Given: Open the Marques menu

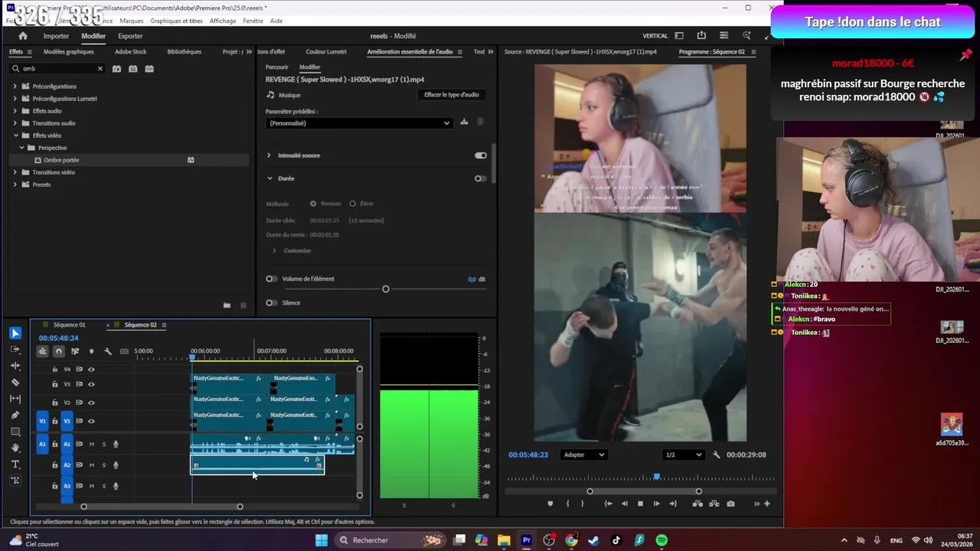Looking at the screenshot, I should (131, 21).
